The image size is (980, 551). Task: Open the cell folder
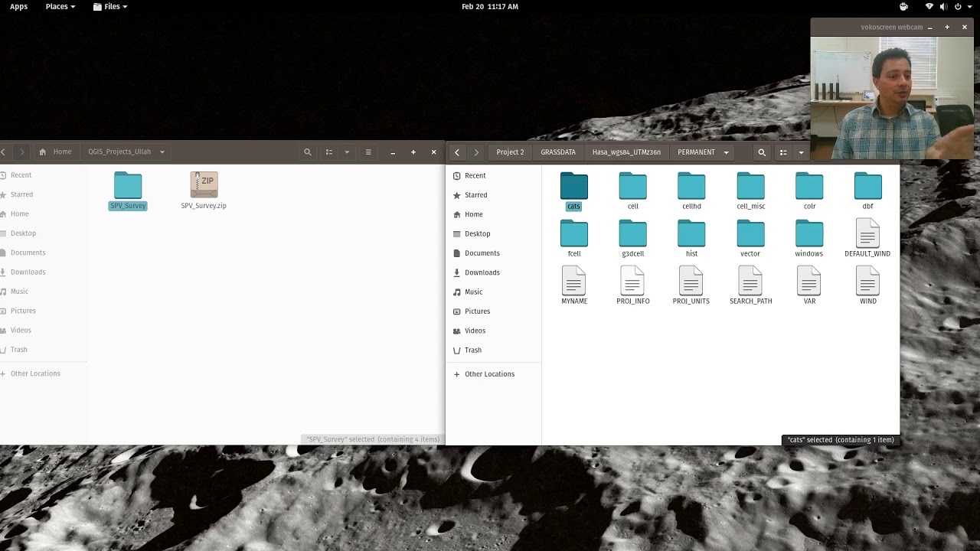(x=632, y=191)
